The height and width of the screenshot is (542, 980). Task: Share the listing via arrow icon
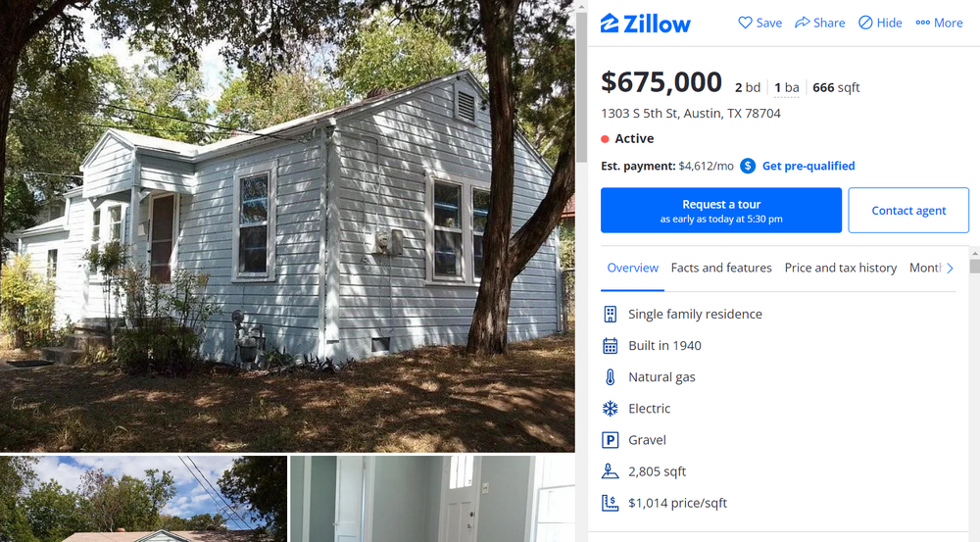tap(802, 23)
